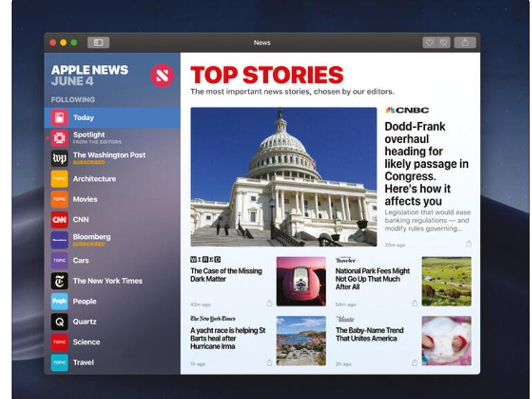Select People label in sidebar
Viewport: 532px width, 399px height.
[x=84, y=302]
